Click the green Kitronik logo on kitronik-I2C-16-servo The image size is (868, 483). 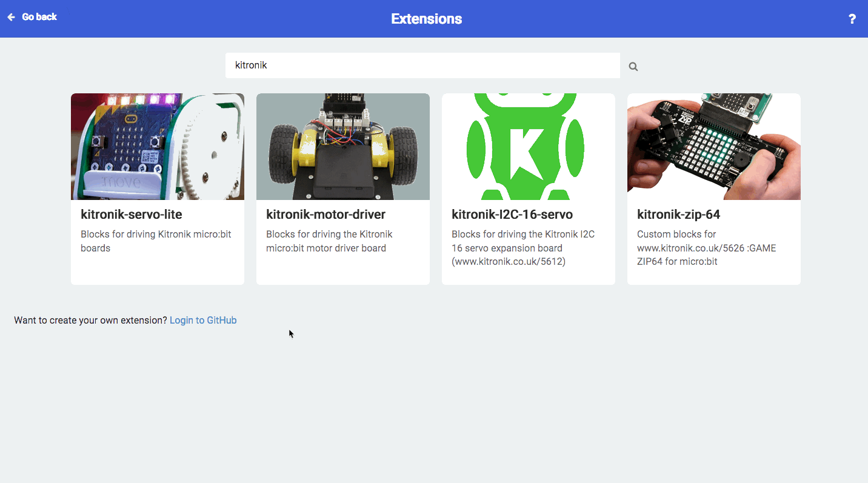[527, 146]
